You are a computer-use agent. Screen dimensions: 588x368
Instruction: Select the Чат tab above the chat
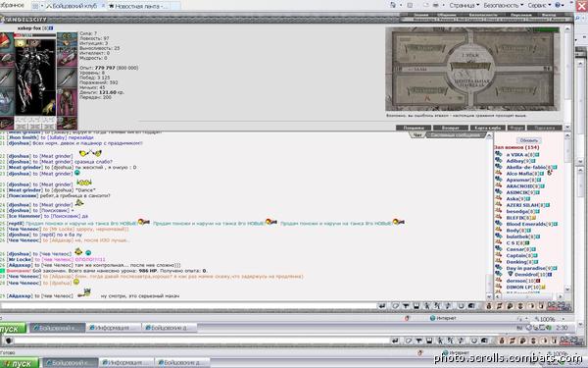417,134
